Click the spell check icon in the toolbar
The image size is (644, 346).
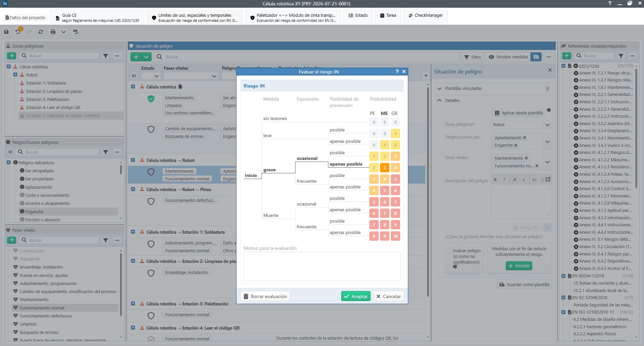coord(75,32)
